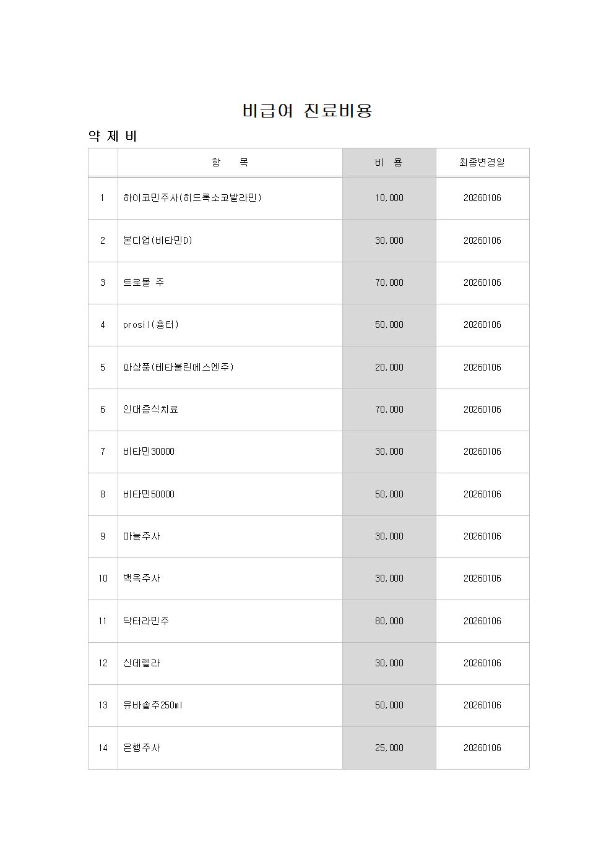Select the 최종변경일 column header

point(482,163)
